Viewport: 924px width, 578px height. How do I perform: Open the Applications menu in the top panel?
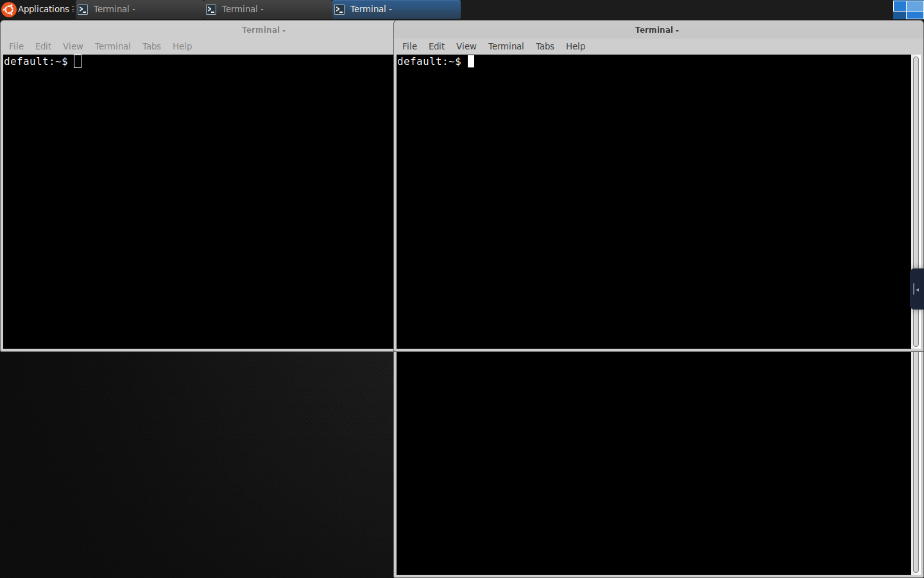click(37, 9)
